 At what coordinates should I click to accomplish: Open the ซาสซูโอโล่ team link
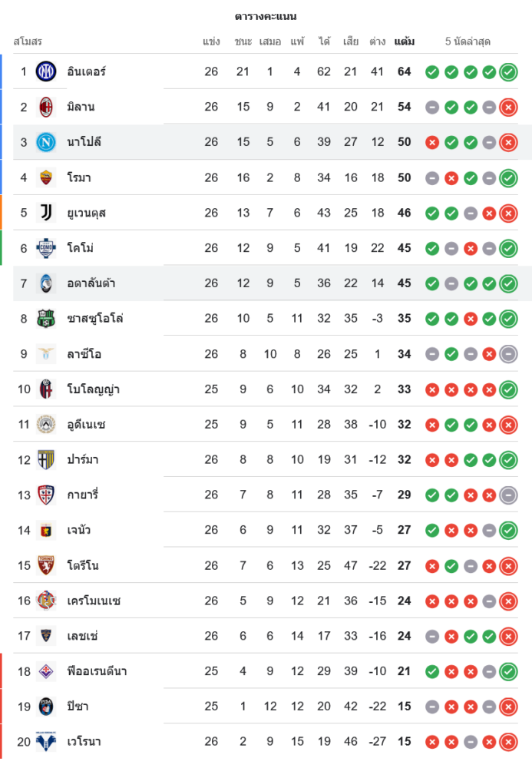coord(94,319)
